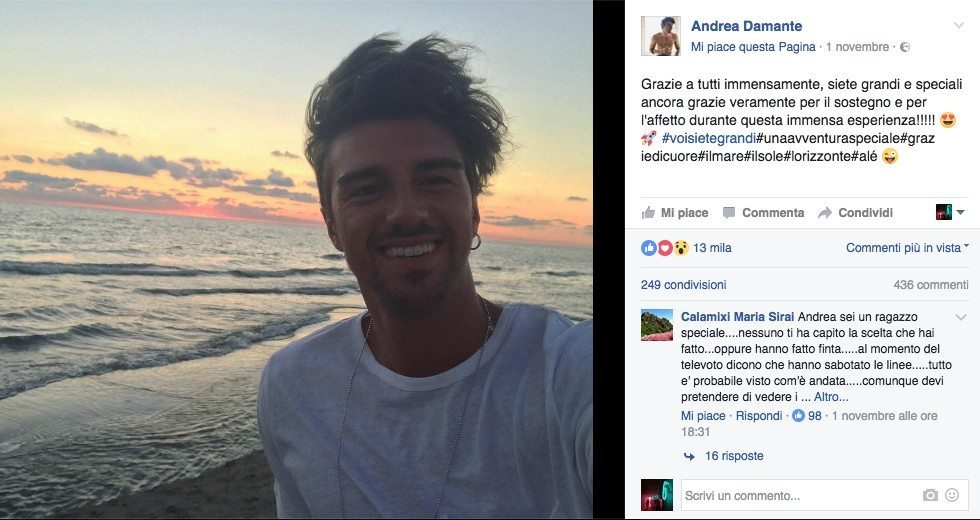Click the camera icon in comment box
The image size is (980, 520).
[x=930, y=496]
